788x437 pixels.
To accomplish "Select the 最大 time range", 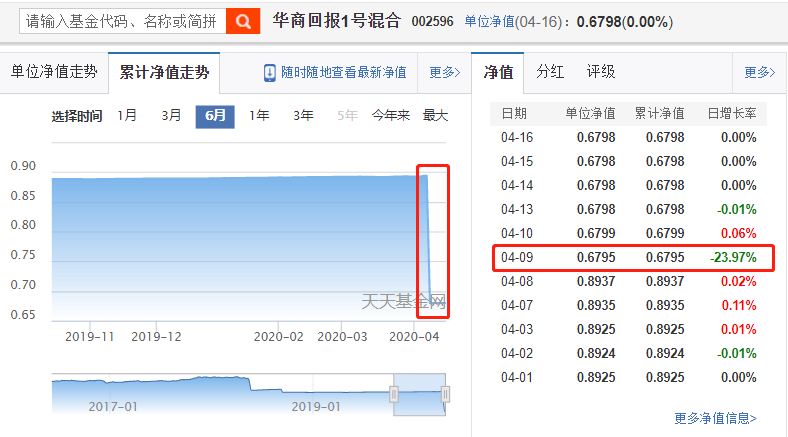I will pos(435,116).
